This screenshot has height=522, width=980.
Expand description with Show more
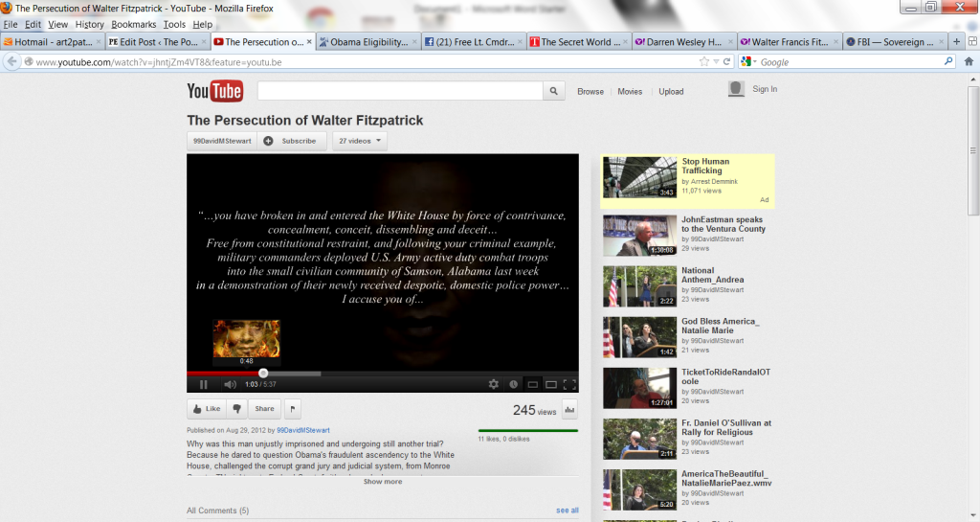coord(382,482)
